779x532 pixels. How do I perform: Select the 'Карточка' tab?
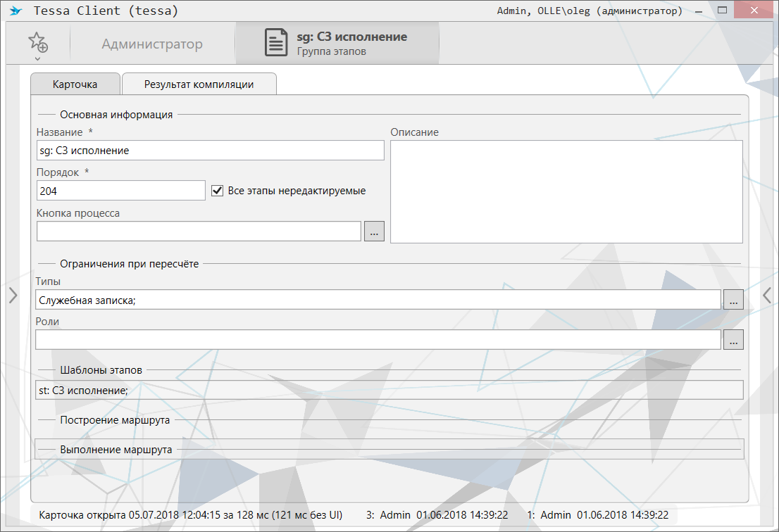pos(75,84)
